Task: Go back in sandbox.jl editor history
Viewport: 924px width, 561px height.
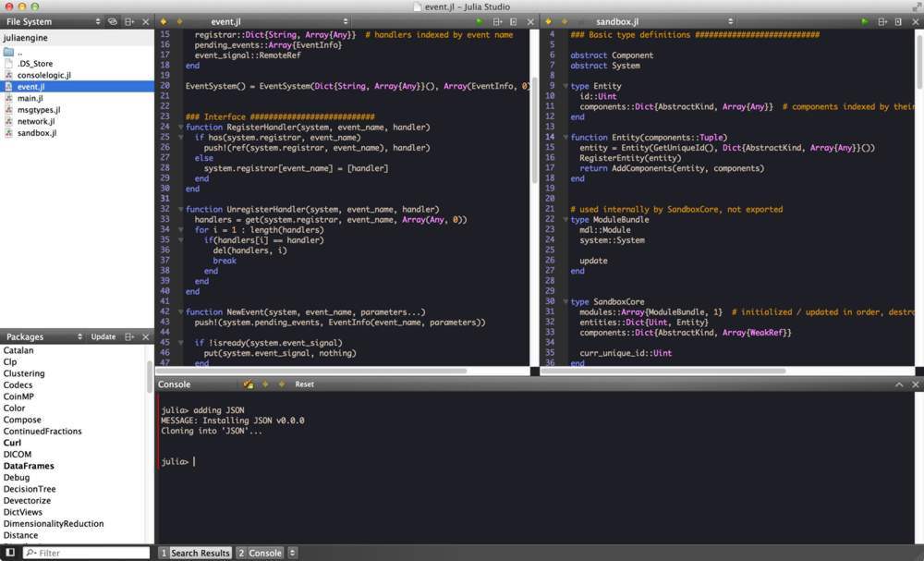Action: pyautogui.click(x=548, y=22)
